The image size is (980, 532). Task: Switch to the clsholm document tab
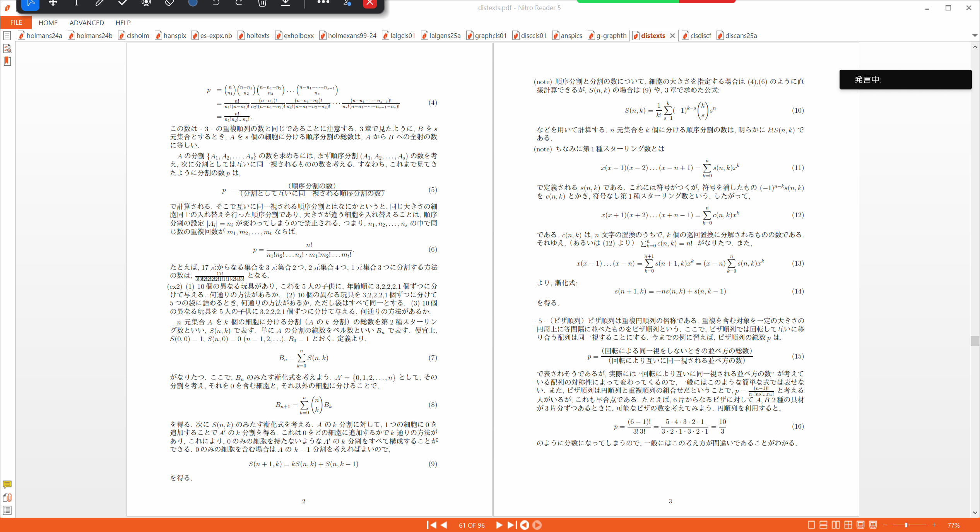pos(134,36)
